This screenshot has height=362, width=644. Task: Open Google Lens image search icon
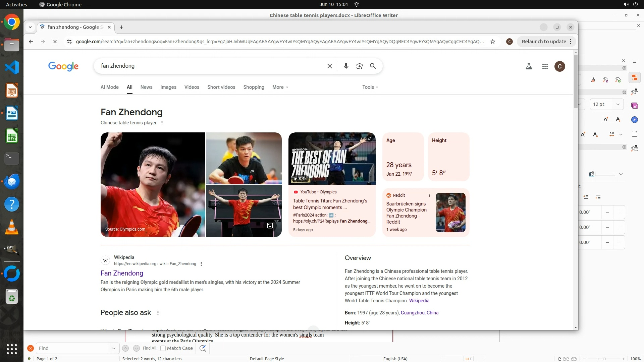click(x=359, y=66)
